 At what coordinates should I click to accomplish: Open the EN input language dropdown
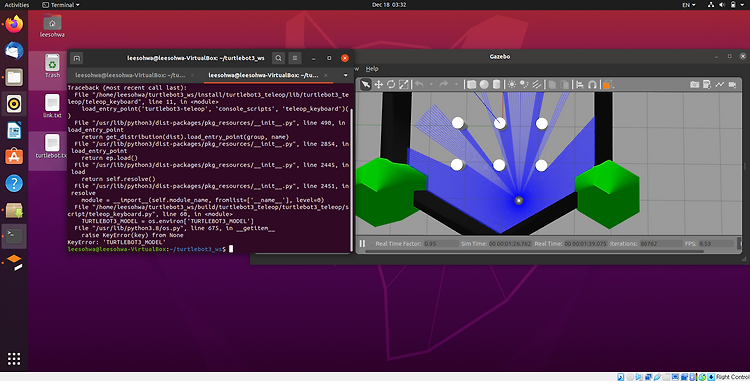[689, 5]
